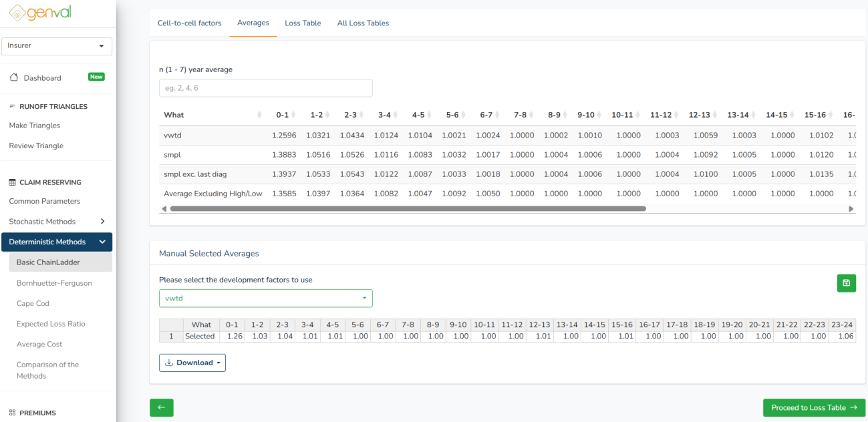Screen dimensions: 868x422
Task: Switch to the Loss Table tab
Action: [303, 23]
